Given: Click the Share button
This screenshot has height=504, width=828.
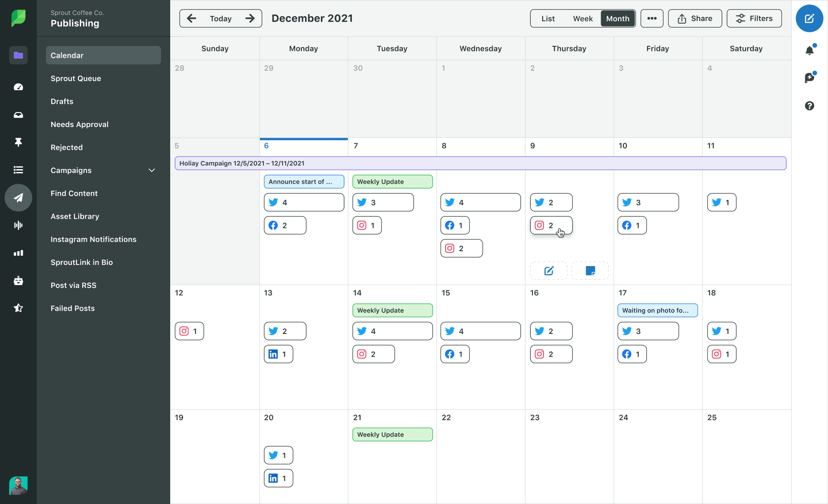Looking at the screenshot, I should (x=694, y=18).
